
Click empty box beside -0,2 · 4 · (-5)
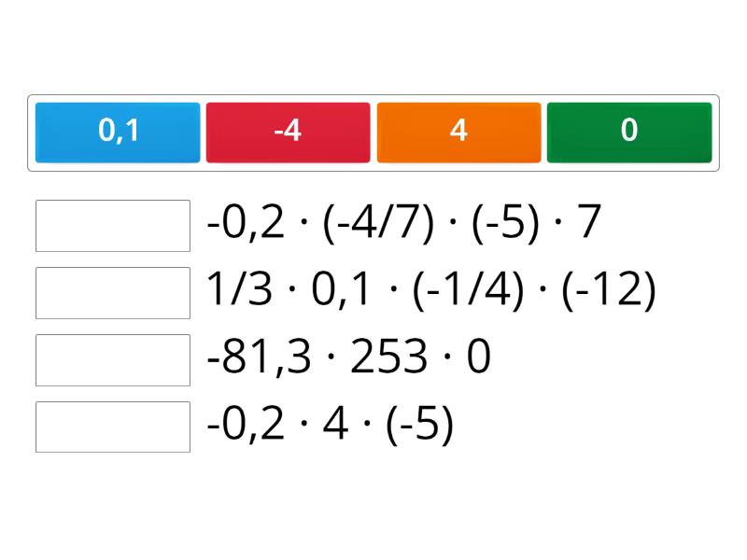click(113, 427)
